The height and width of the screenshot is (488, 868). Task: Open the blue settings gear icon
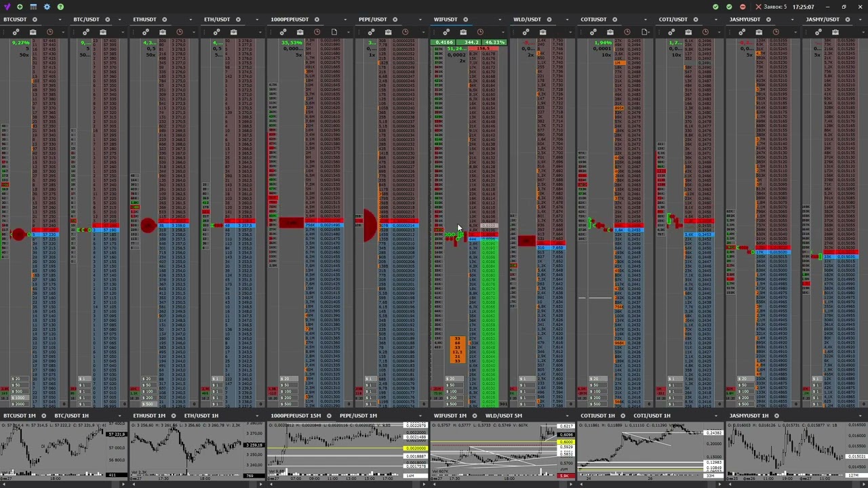(x=47, y=7)
